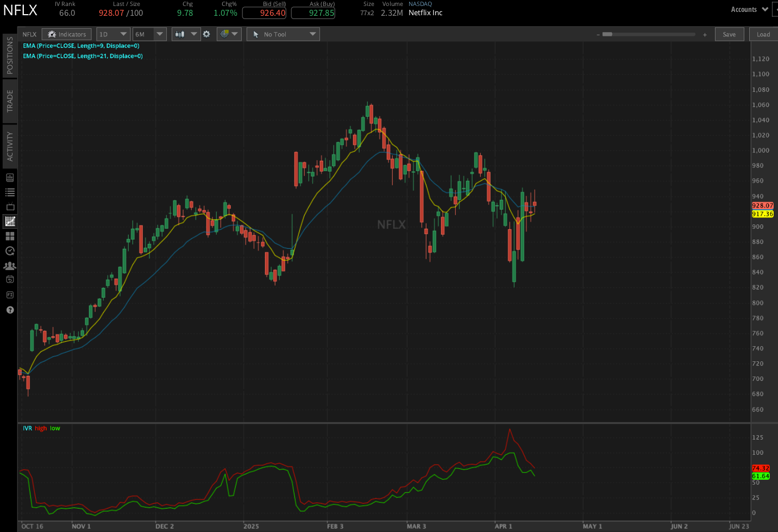Click the social community people icon
The image size is (778, 532).
point(9,266)
